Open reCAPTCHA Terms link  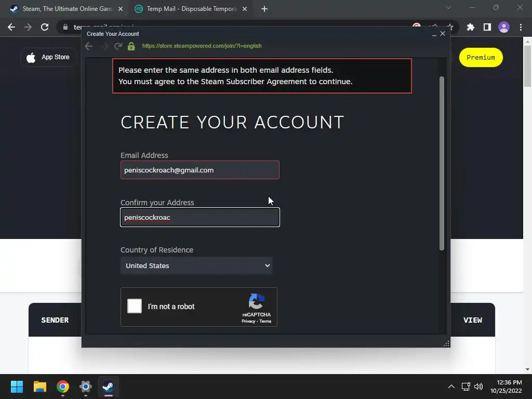tap(265, 321)
